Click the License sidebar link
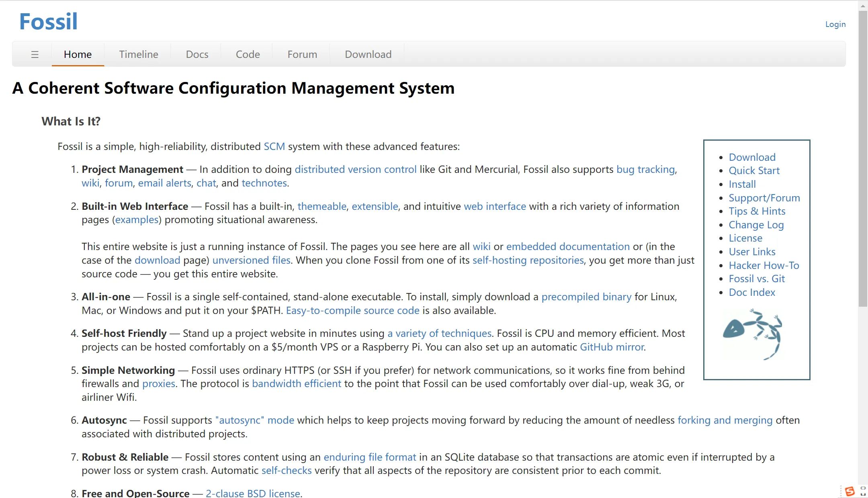The image size is (868, 498). pos(745,238)
